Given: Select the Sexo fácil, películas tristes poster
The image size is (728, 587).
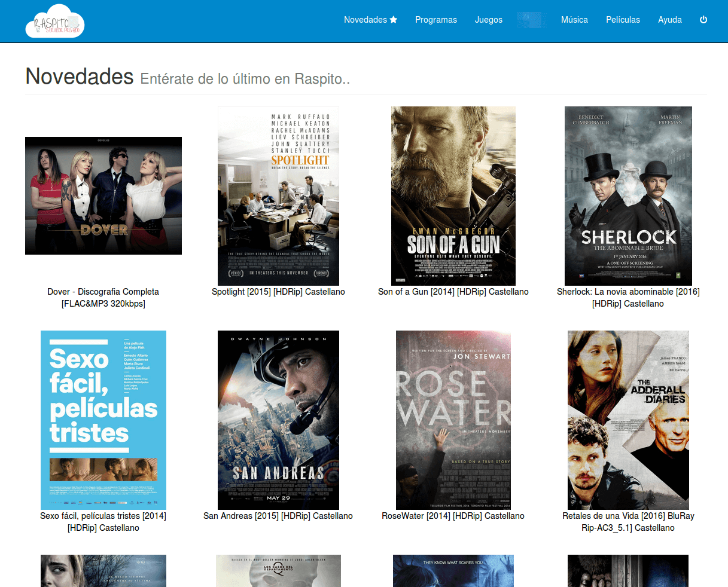Looking at the screenshot, I should coord(103,420).
